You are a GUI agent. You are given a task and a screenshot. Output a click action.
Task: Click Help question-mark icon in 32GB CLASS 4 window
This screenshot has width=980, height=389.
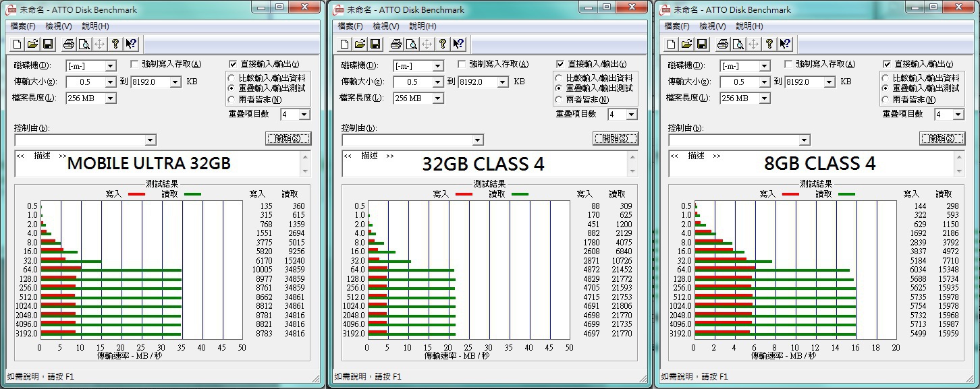(x=443, y=44)
